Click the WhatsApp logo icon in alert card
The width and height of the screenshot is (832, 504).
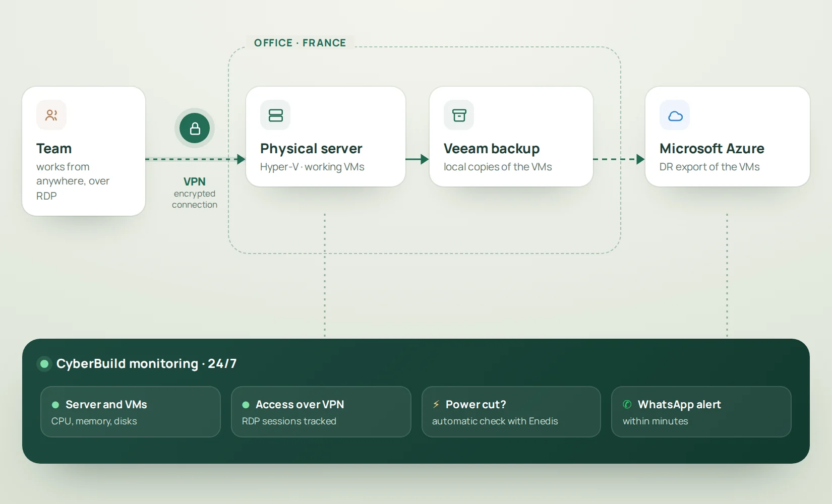[x=627, y=404]
